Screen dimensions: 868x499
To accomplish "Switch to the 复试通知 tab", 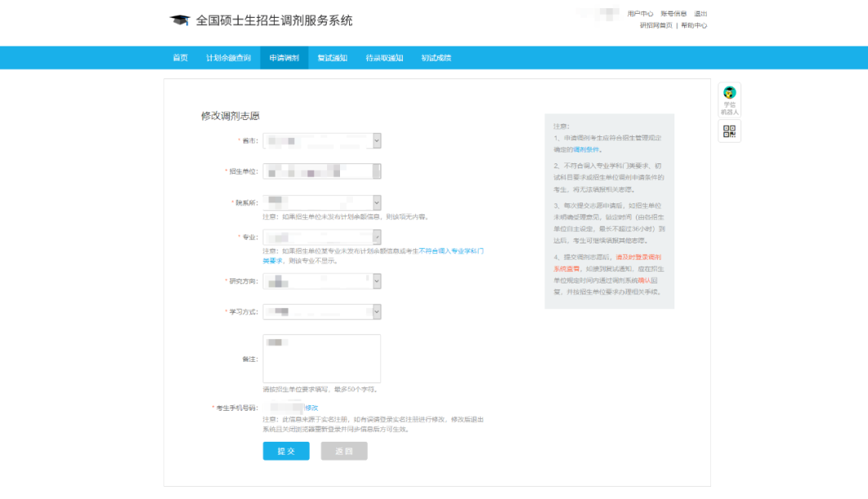I will tap(332, 58).
